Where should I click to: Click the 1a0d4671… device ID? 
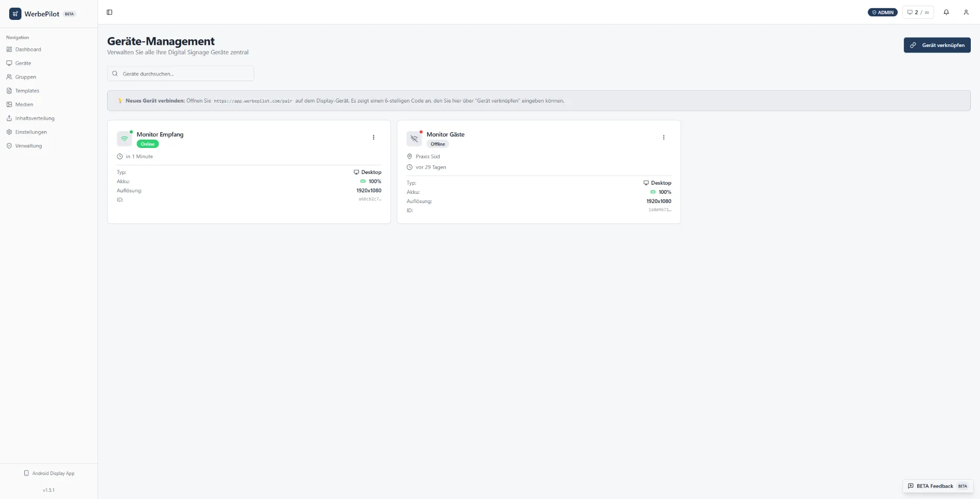(x=660, y=210)
